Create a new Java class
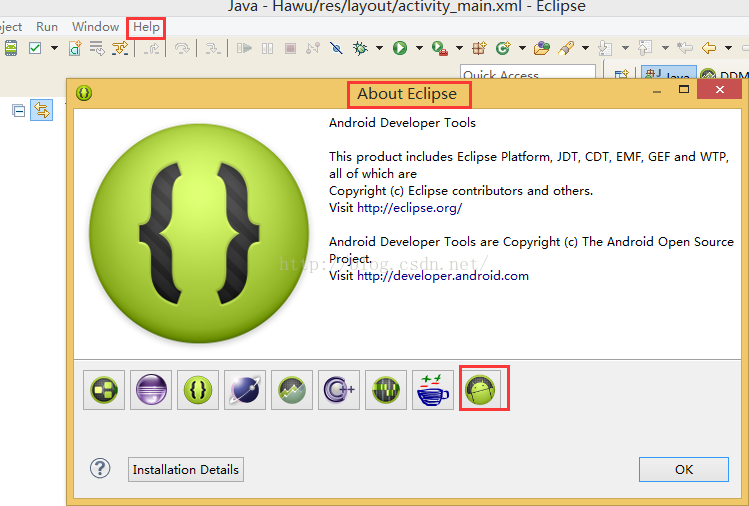749x506 pixels. coord(503,48)
